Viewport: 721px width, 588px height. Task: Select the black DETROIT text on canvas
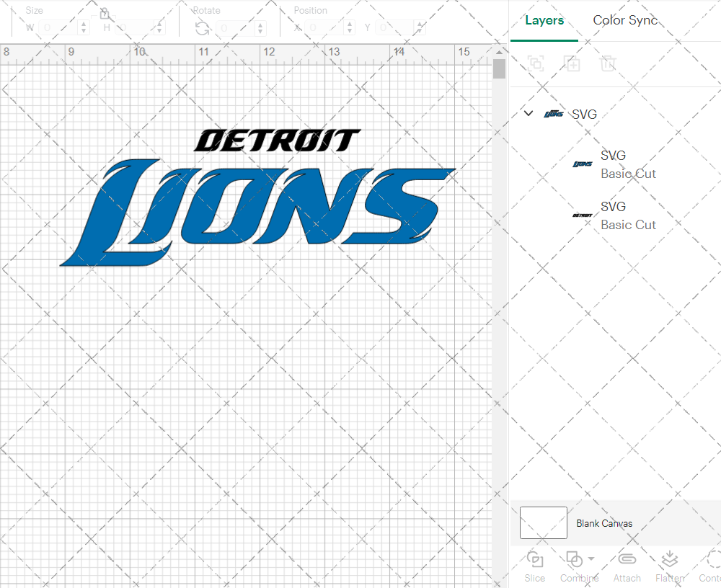click(x=277, y=141)
